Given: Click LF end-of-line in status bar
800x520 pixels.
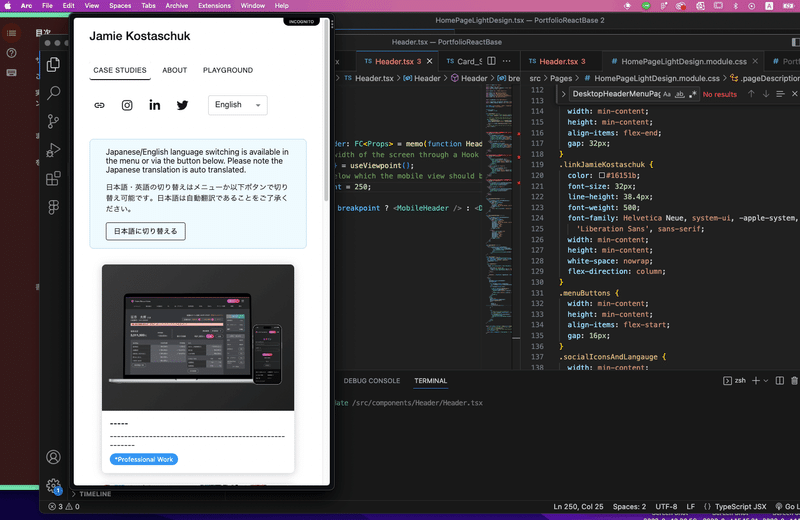Looking at the screenshot, I should pyautogui.click(x=690, y=507).
